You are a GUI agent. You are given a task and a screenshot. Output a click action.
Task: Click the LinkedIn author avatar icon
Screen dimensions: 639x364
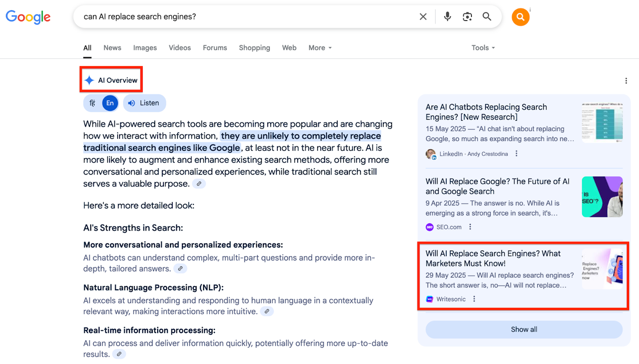pyautogui.click(x=431, y=154)
